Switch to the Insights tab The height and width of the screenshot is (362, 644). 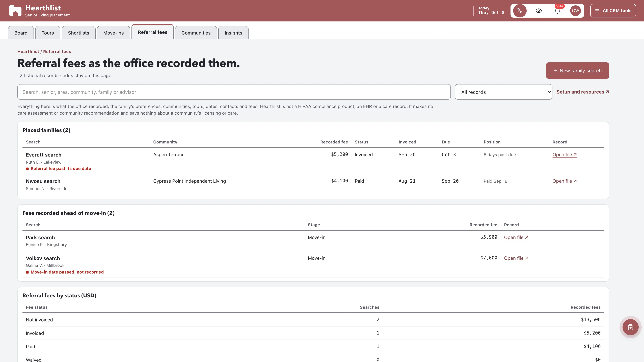pyautogui.click(x=233, y=33)
